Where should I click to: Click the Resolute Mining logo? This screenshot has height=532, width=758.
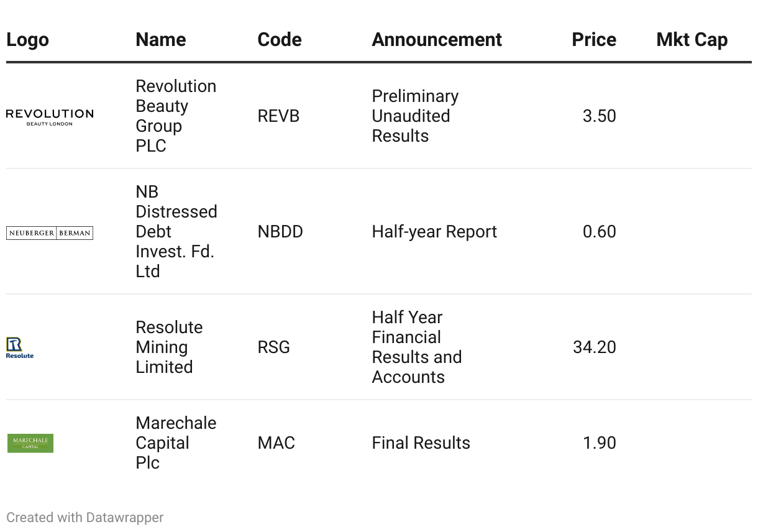tap(20, 347)
